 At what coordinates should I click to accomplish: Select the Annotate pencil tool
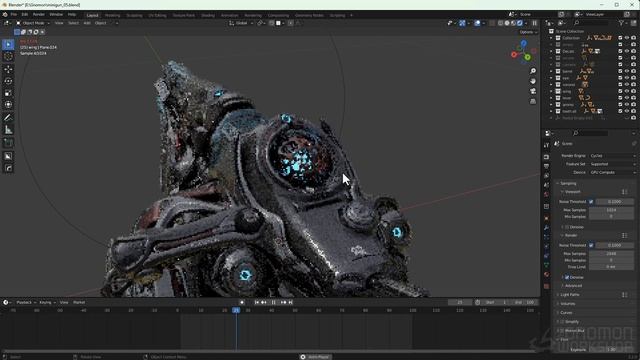(8, 118)
